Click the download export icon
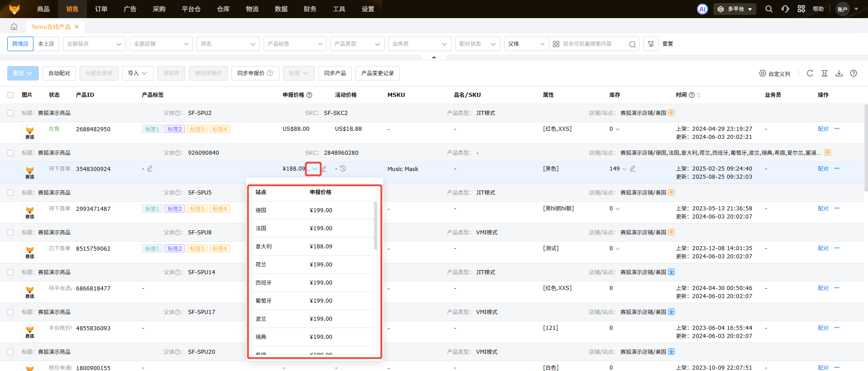The image size is (868, 371). (x=839, y=73)
